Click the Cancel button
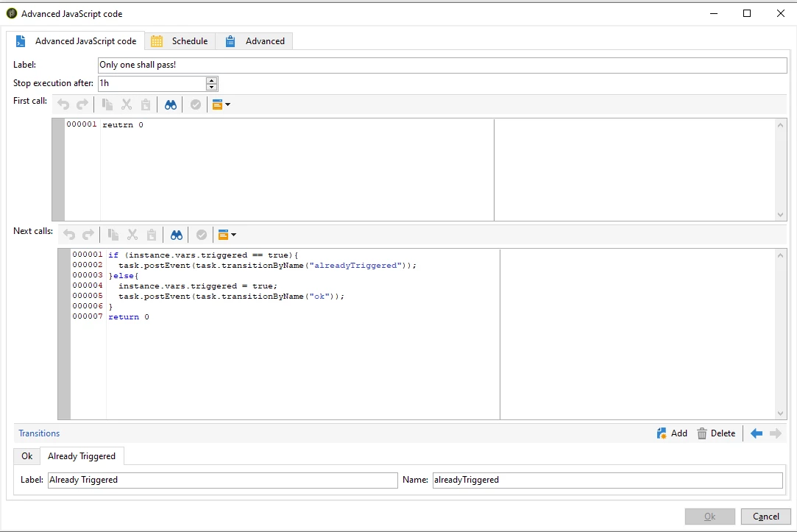 pyautogui.click(x=765, y=517)
